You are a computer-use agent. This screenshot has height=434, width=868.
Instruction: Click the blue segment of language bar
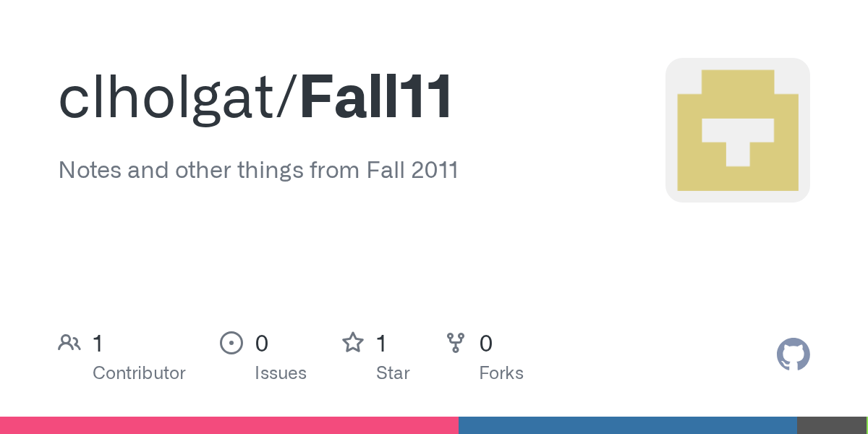[627, 425]
